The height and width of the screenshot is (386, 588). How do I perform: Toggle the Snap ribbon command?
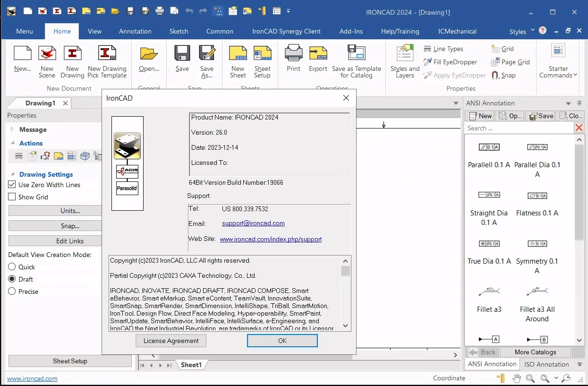tap(503, 75)
